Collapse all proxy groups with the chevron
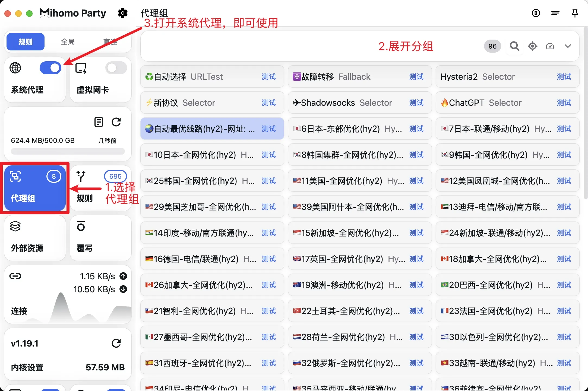This screenshot has width=588, height=391. [568, 46]
